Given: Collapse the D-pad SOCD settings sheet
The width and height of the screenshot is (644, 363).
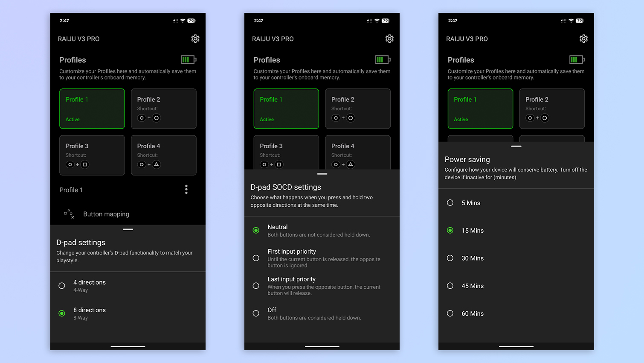Looking at the screenshot, I should click(322, 174).
